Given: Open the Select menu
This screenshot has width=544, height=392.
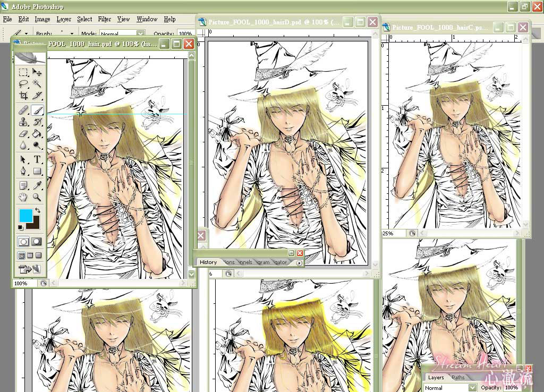Looking at the screenshot, I should pos(84,19).
